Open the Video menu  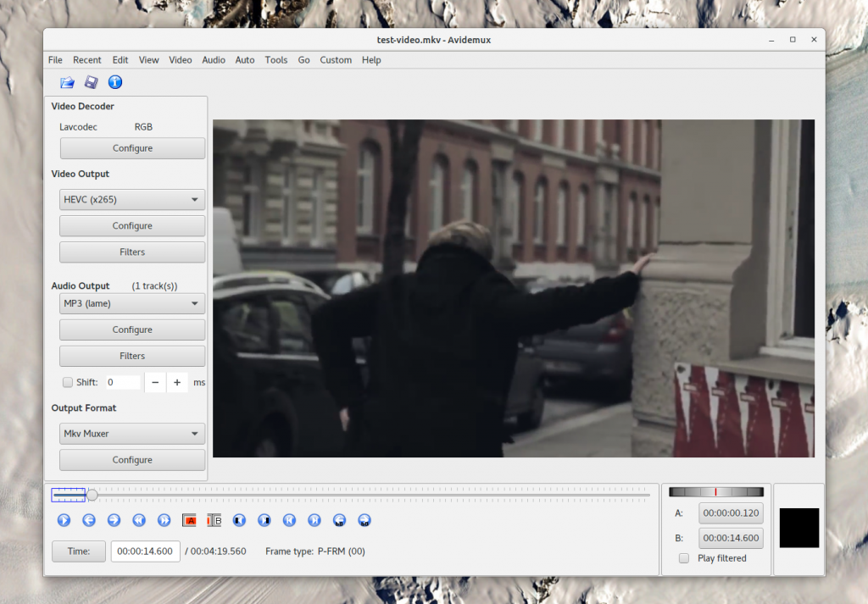(x=181, y=60)
